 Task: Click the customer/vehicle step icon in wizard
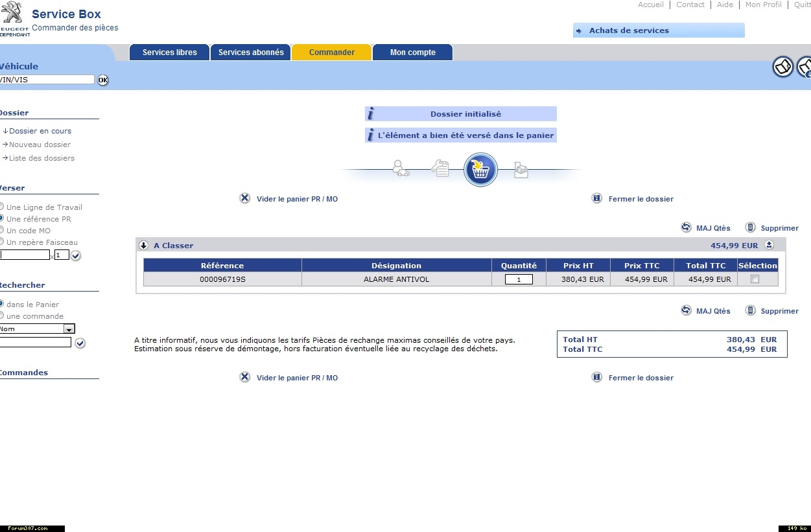[x=401, y=169]
